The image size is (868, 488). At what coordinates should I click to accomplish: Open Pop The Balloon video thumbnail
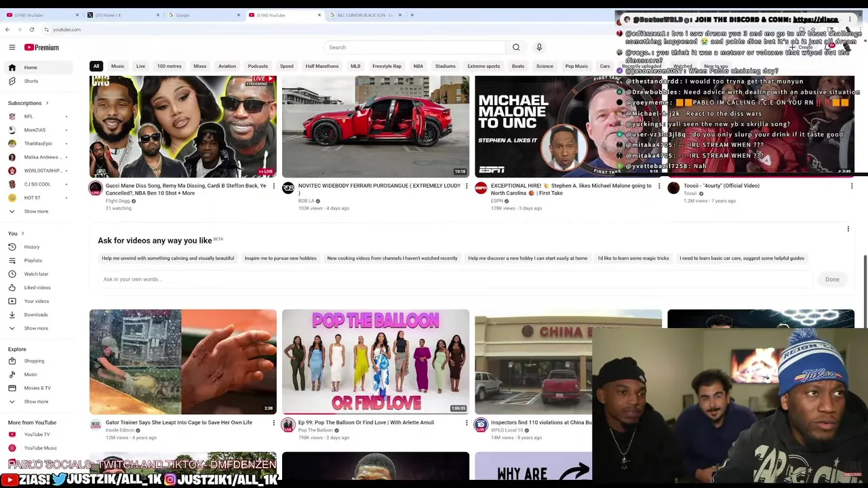pyautogui.click(x=376, y=361)
